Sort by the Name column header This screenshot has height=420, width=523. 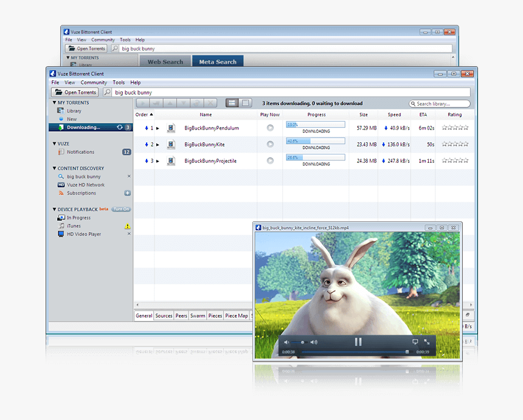206,115
